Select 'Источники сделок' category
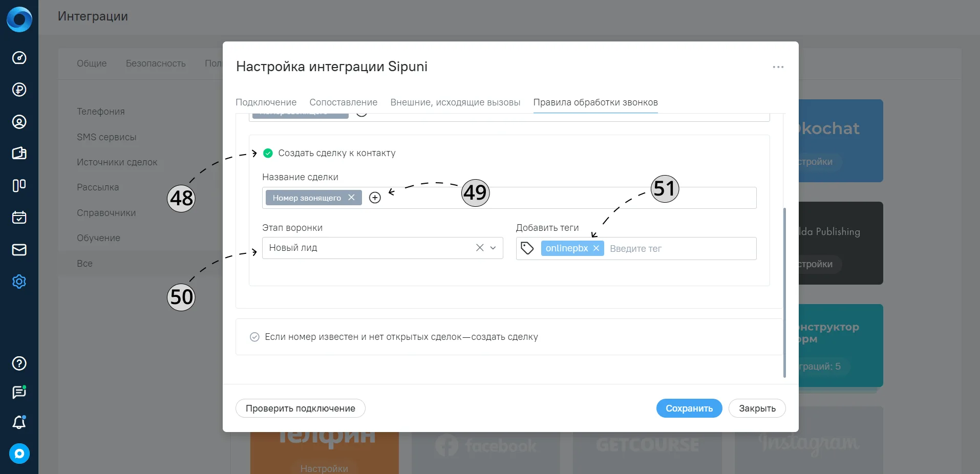The image size is (980, 474). [117, 162]
